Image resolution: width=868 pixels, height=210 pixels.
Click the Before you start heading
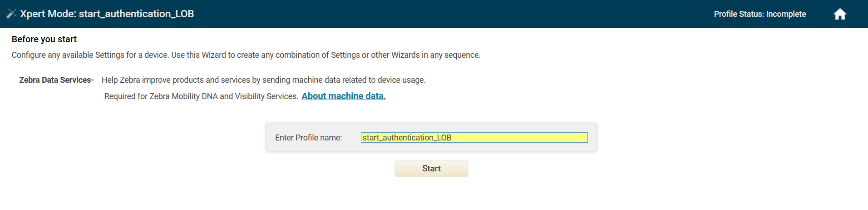click(44, 40)
